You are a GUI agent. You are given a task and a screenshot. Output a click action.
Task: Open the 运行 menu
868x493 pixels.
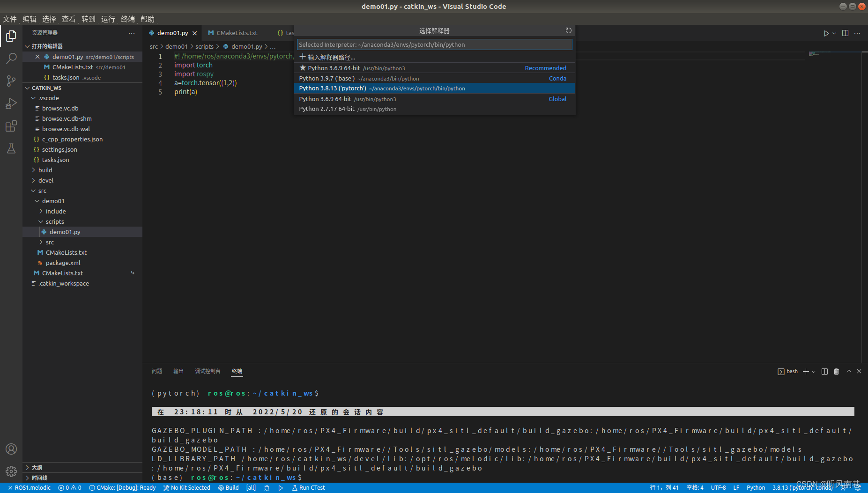click(x=107, y=19)
